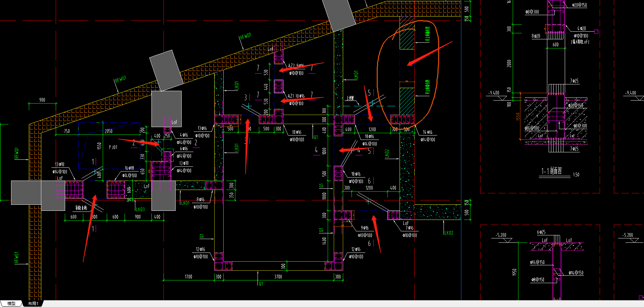Click the Φ8@150 text in lower section
This screenshot has height=307, width=644.
pyautogui.click(x=538, y=279)
